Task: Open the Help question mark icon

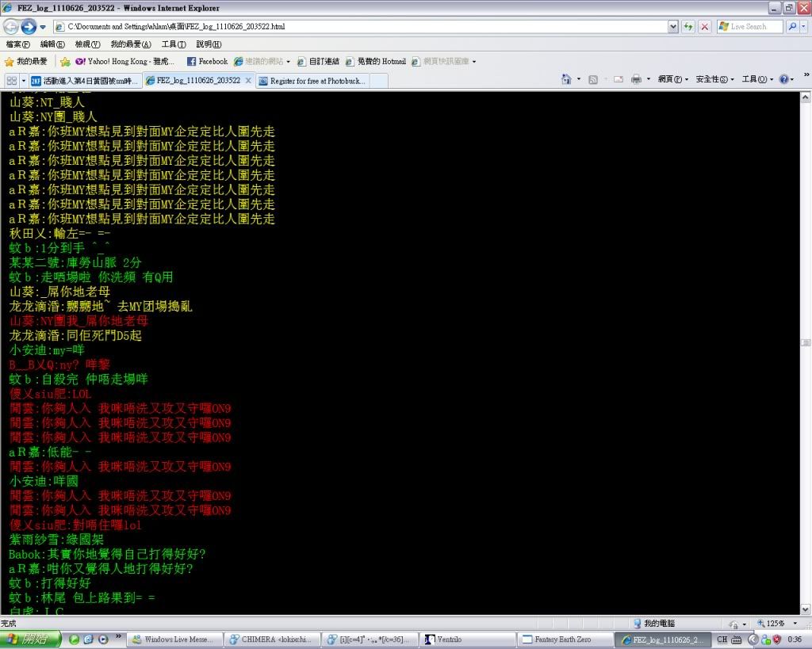Action: [x=783, y=79]
